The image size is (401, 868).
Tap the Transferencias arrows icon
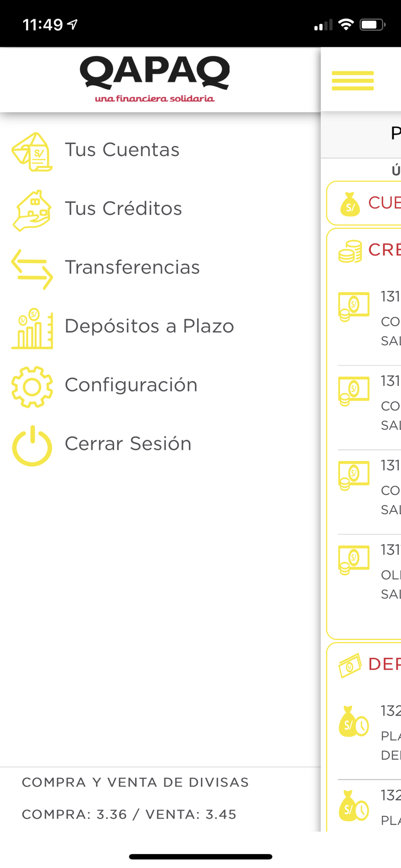(x=32, y=269)
